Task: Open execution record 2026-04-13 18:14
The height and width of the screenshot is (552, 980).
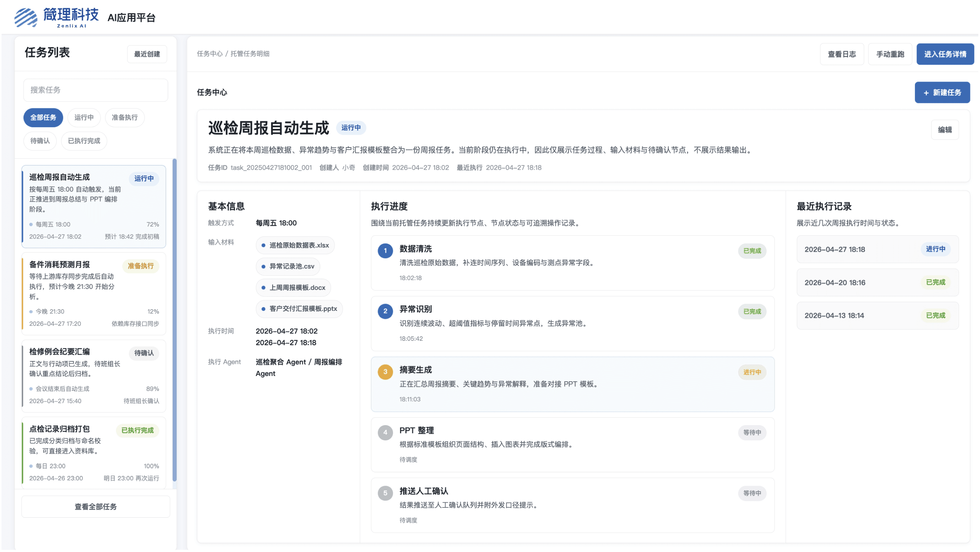Action: (878, 316)
